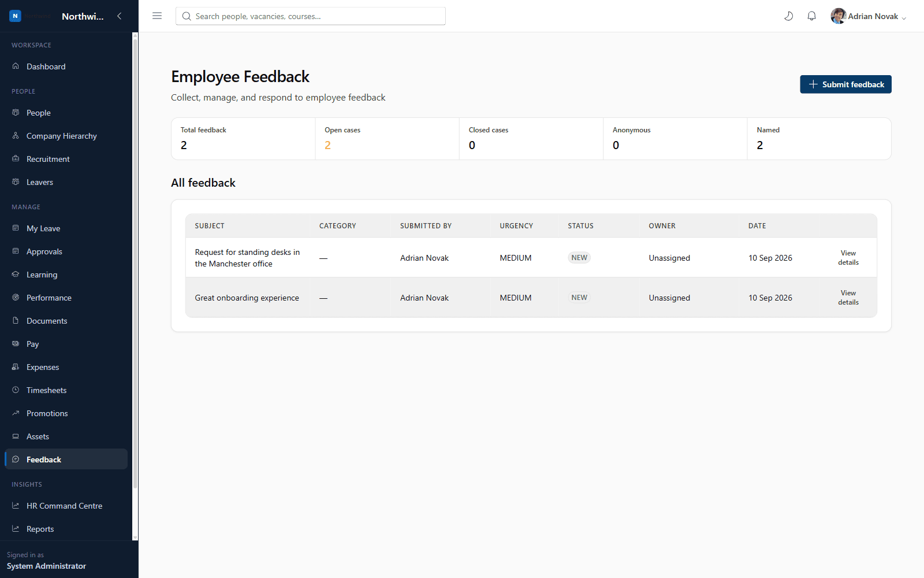Click the Anonymous stat card
The width and height of the screenshot is (924, 578).
coord(675,139)
